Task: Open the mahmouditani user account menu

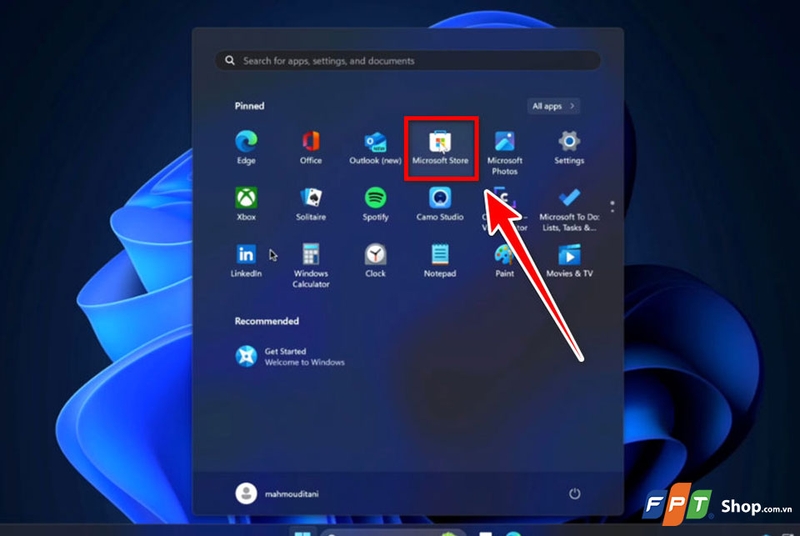Action: pyautogui.click(x=277, y=494)
